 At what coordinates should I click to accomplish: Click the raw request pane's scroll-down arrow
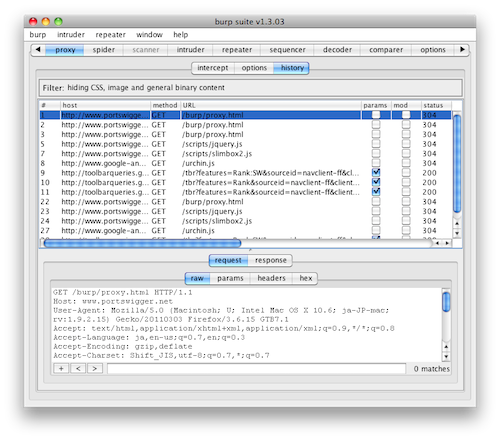[x=446, y=357]
